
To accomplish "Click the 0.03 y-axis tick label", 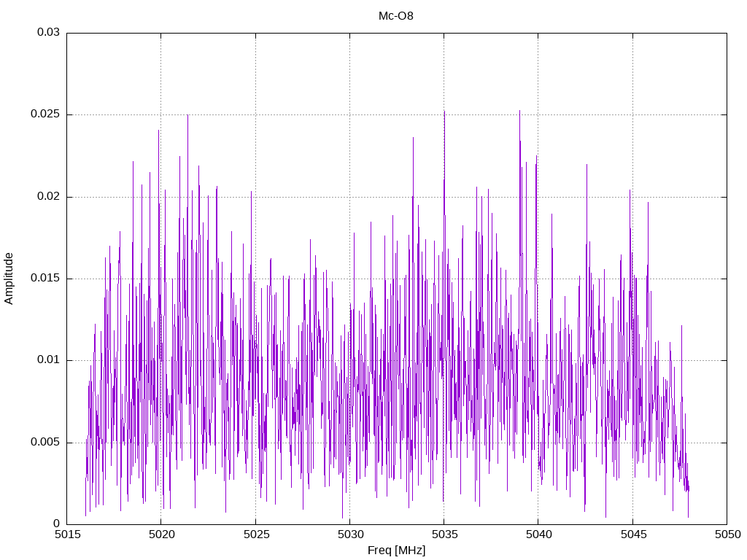I will 49,32.
